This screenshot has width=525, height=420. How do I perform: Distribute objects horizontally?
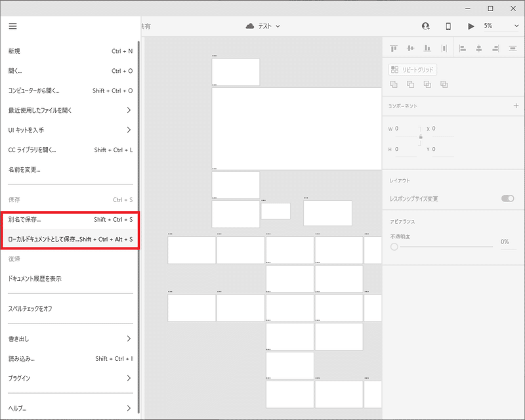pyautogui.click(x=444, y=49)
